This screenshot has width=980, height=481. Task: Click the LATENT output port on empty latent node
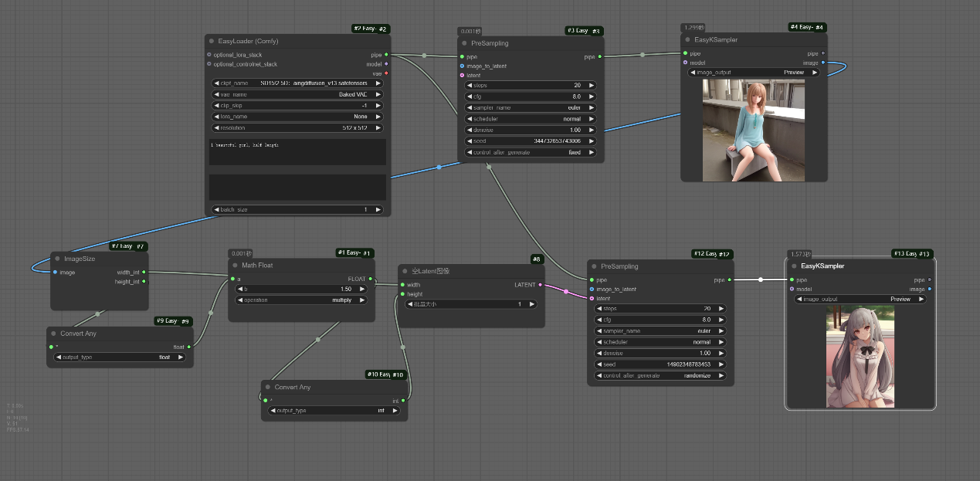541,285
